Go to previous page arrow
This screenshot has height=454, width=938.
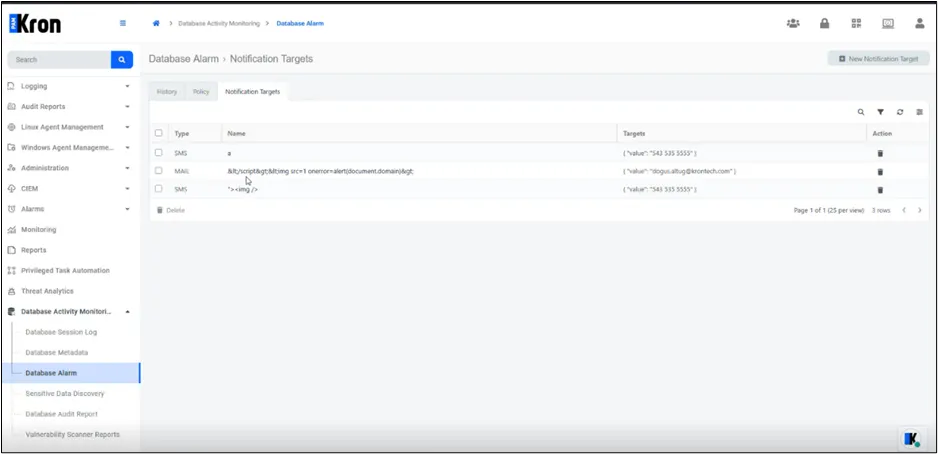[904, 211]
